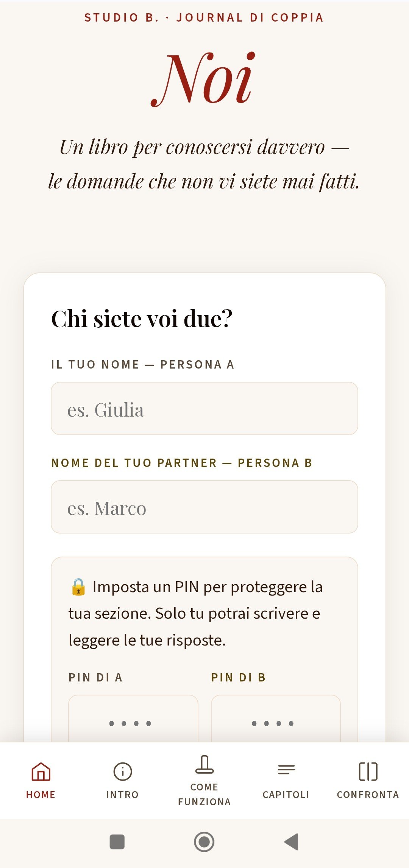The width and height of the screenshot is (409, 868).
Task: Focus the Persona A name field
Action: pos(204,409)
